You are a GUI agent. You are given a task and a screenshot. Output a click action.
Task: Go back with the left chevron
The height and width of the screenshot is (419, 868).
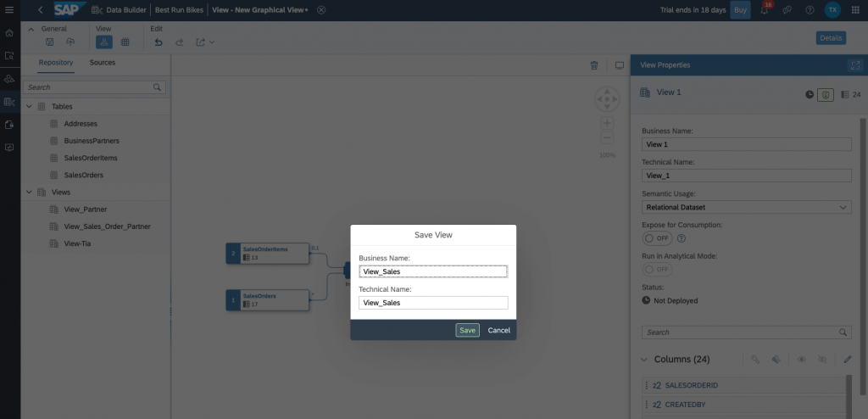40,10
